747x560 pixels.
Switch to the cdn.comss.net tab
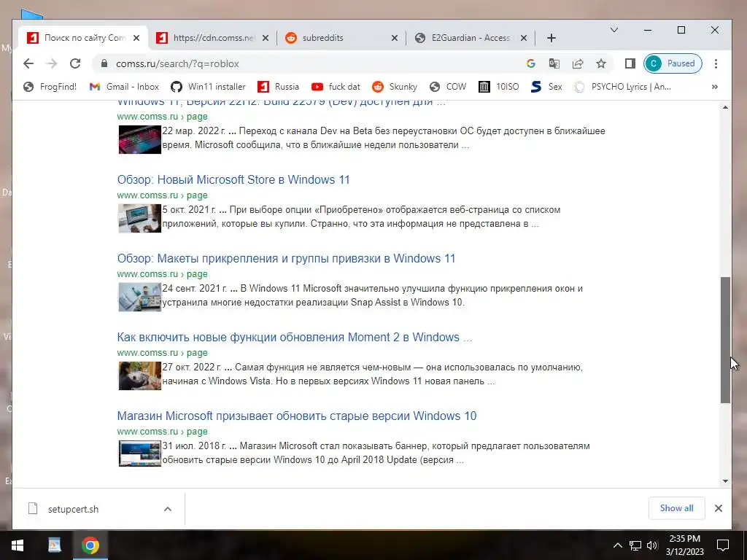212,38
